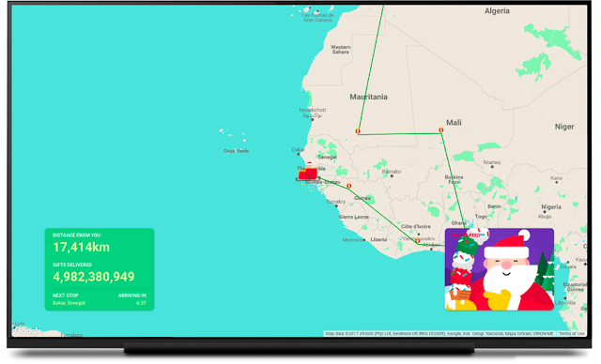601x364 pixels.
Task: Click the red Live Feed indicator dot
Action: point(455,235)
